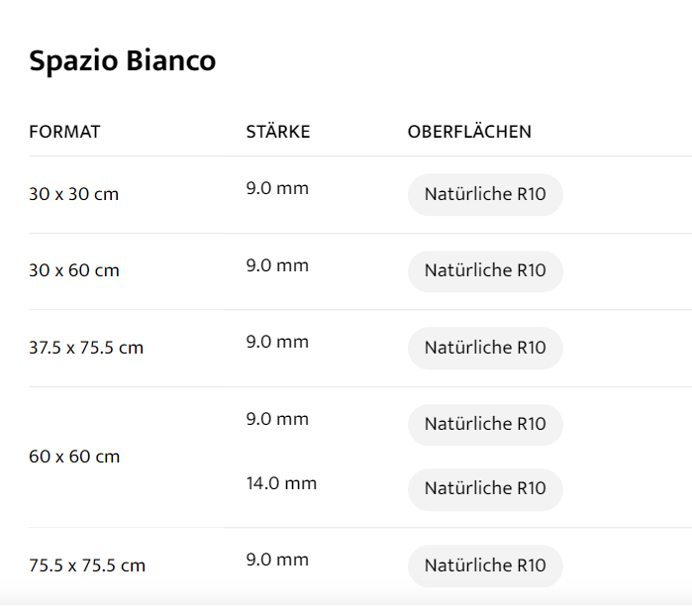The image size is (692, 616).
Task: Click the 14.0 mm thickness value
Action: click(x=281, y=483)
